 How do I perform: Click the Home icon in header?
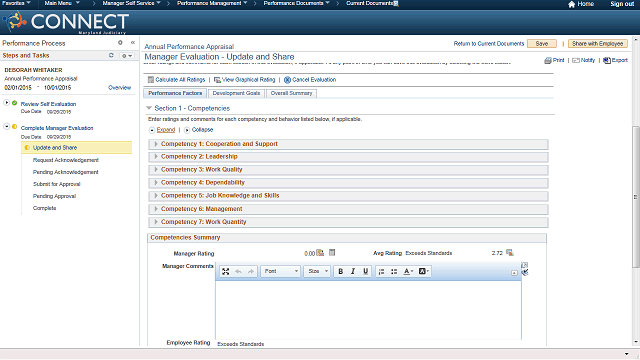coord(571,4)
